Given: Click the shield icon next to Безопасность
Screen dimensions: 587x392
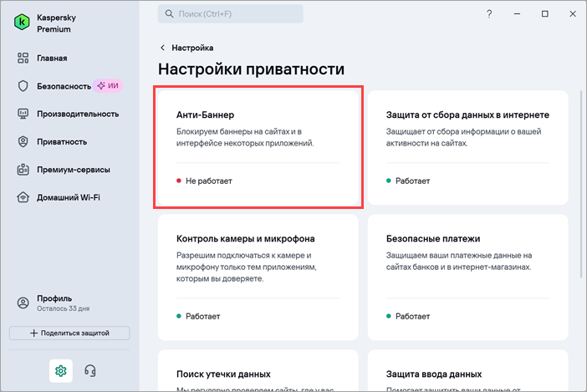Looking at the screenshot, I should (x=23, y=86).
